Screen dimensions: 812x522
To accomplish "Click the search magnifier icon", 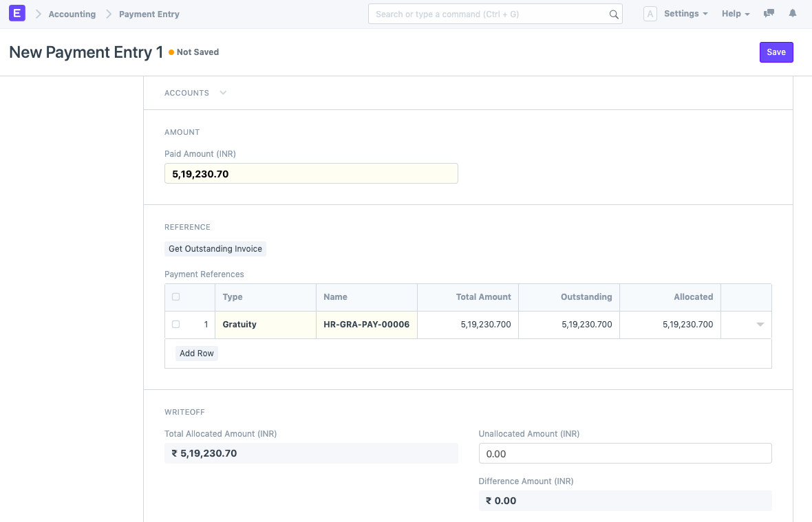I will pyautogui.click(x=613, y=14).
